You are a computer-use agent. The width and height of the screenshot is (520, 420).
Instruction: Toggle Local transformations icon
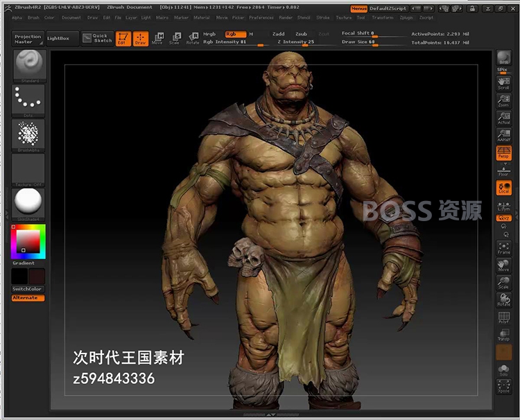tap(504, 188)
